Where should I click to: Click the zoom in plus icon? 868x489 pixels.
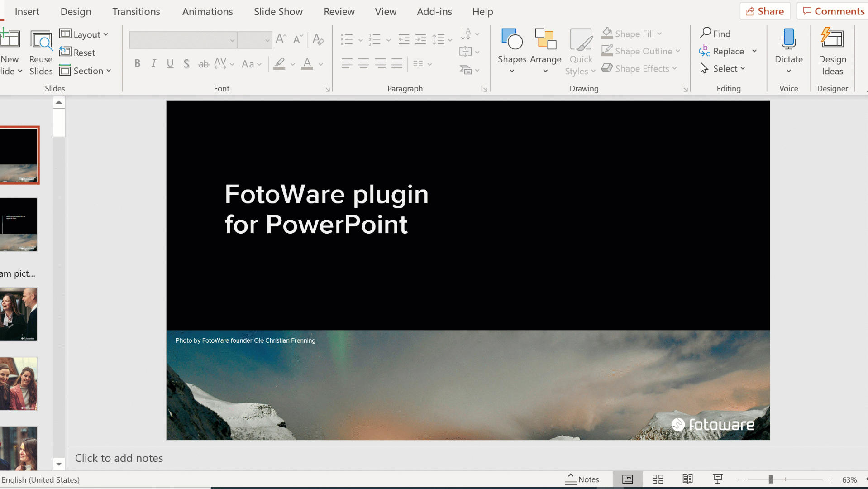[830, 479]
